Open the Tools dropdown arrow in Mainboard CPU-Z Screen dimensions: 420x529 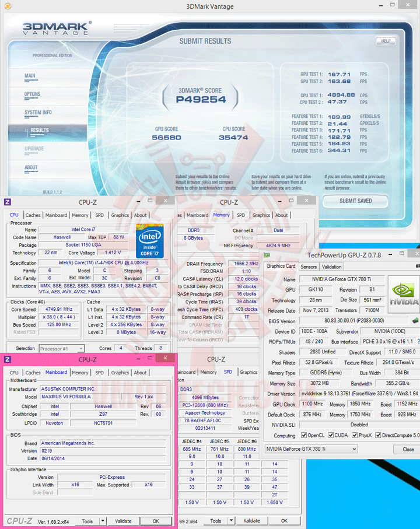(103, 521)
